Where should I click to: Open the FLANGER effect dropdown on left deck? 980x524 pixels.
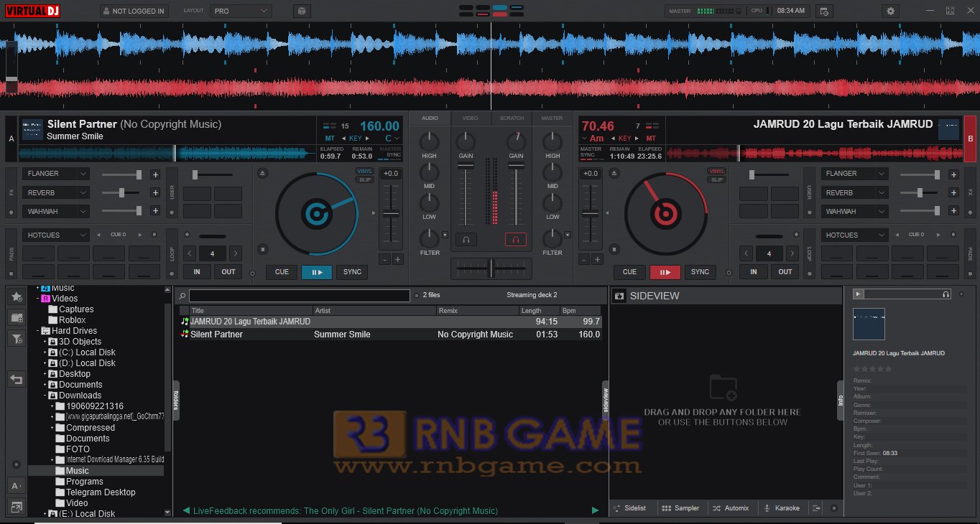[56, 174]
